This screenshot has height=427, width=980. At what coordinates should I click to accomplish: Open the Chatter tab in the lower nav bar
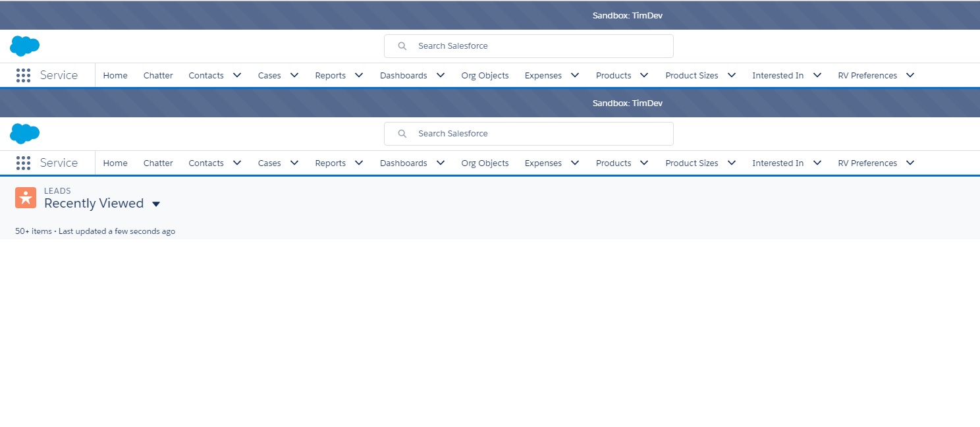click(158, 163)
